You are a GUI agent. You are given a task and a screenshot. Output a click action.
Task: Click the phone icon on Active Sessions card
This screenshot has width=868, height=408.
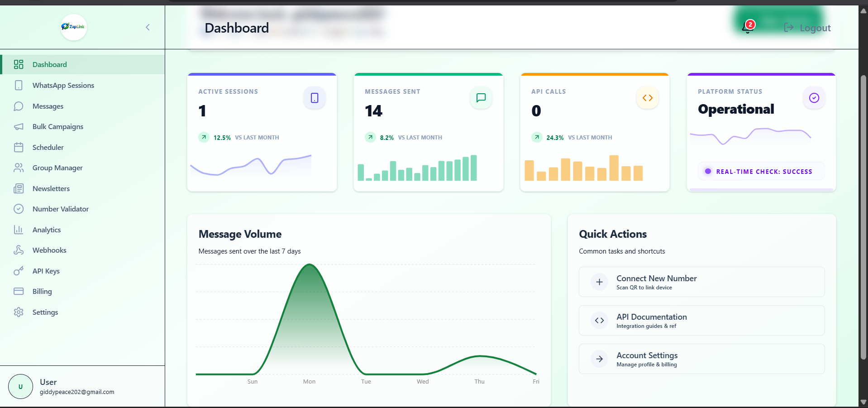coord(314,97)
